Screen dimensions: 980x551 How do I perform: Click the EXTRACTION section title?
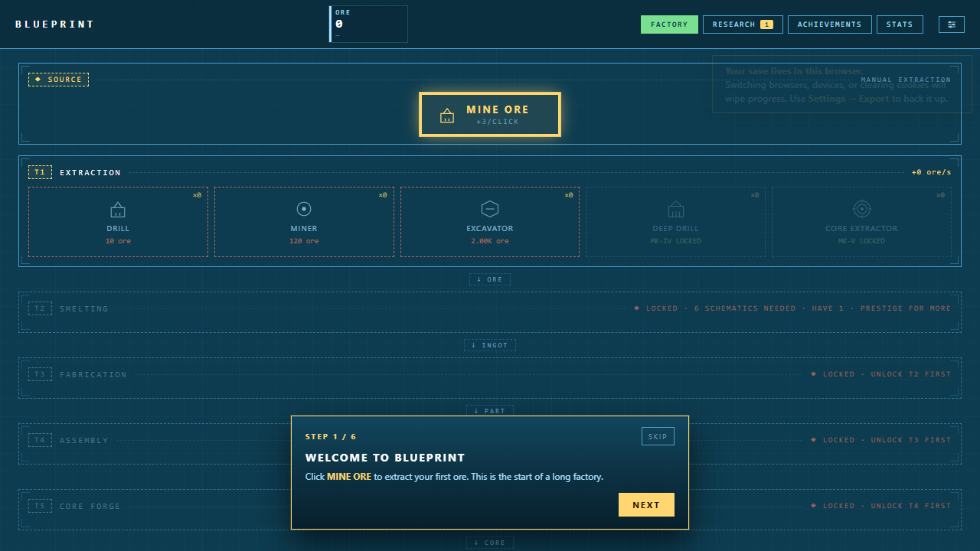click(90, 173)
